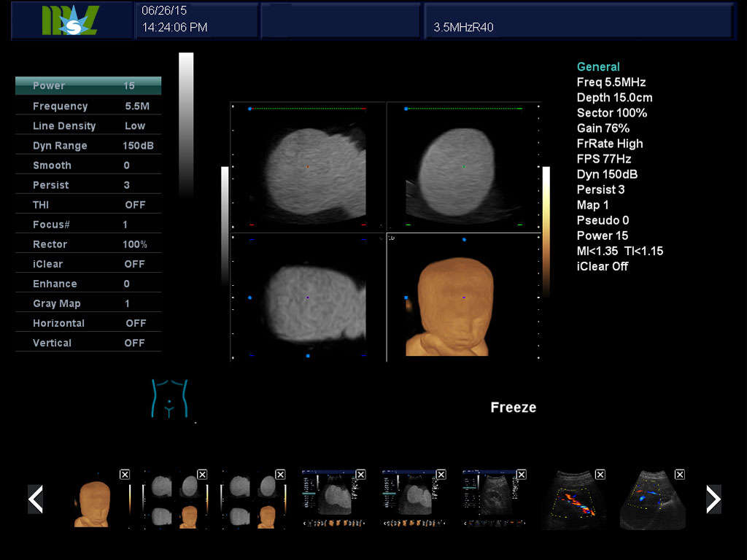Screen dimensions: 747x560
Task: Click the Freeze label
Action: (x=513, y=408)
